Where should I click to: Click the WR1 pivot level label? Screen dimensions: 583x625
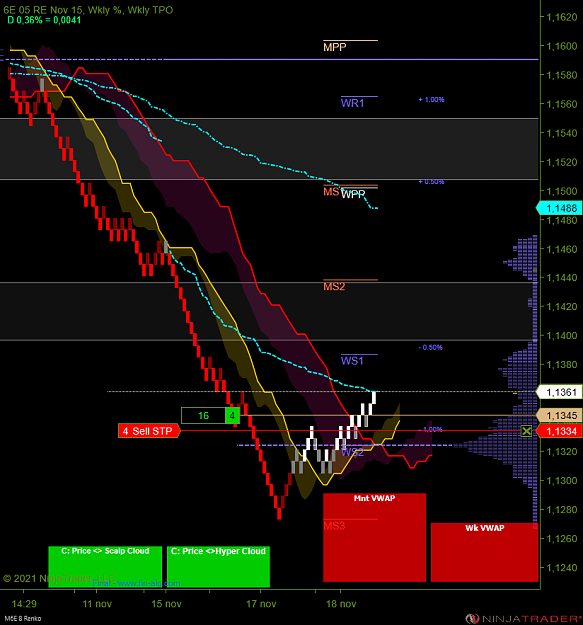tap(352, 103)
